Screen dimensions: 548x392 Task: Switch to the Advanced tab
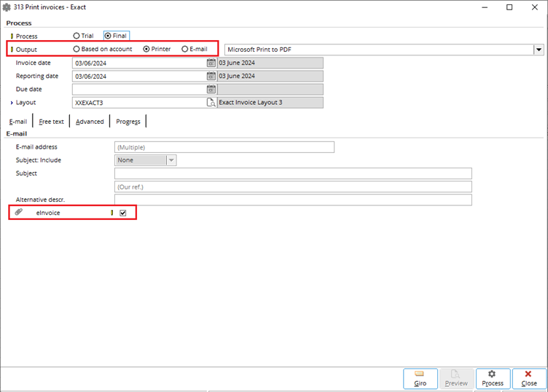(x=90, y=122)
